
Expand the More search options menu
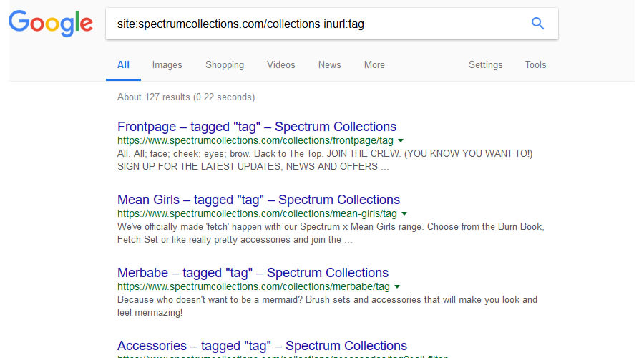374,65
